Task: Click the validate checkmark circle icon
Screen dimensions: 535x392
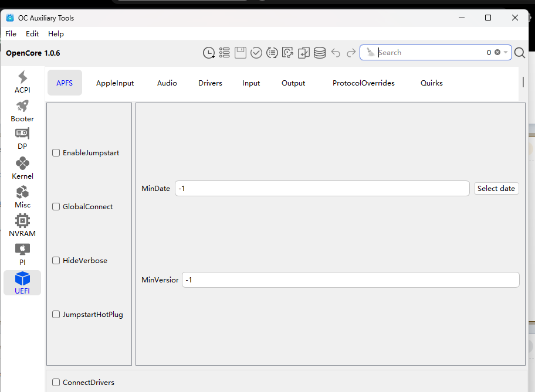Action: [x=256, y=53]
